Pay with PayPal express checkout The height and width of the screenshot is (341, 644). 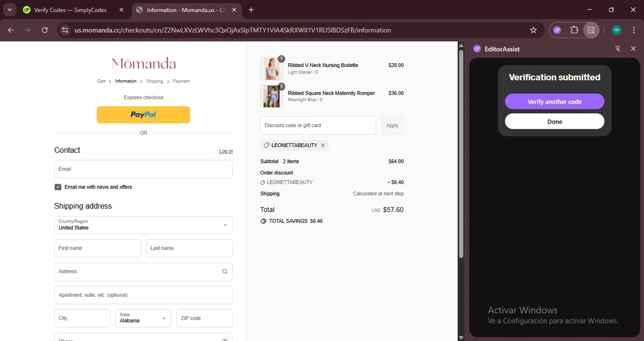pyautogui.click(x=143, y=115)
